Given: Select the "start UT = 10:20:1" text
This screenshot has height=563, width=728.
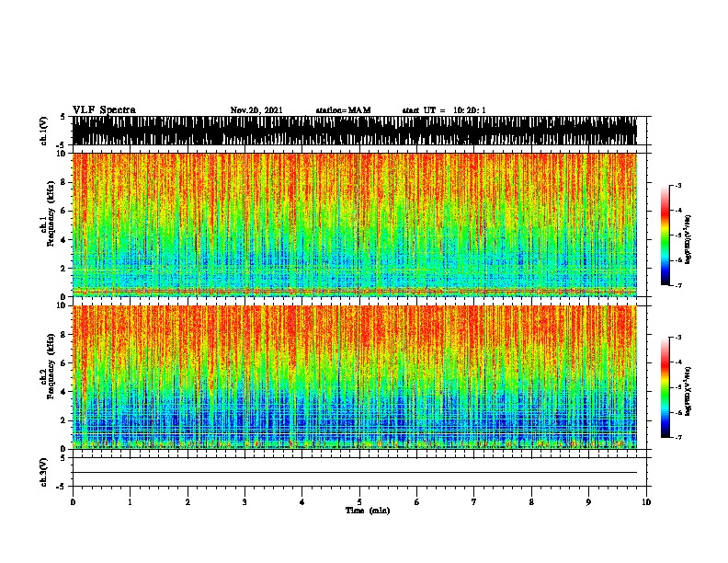Looking at the screenshot, I should tap(444, 110).
